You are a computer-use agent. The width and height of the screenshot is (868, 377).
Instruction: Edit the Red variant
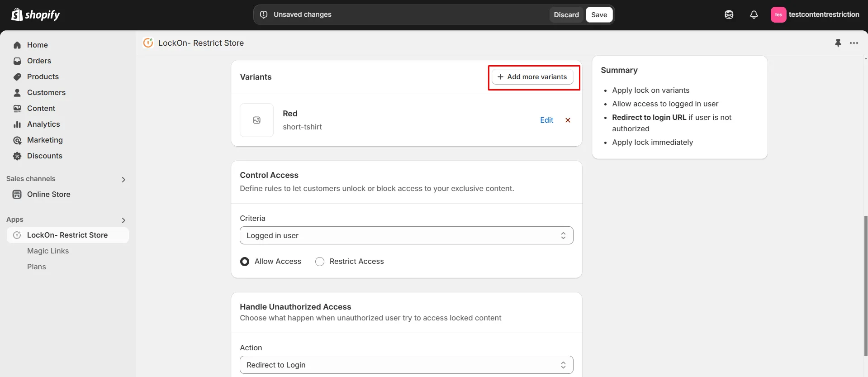click(546, 120)
